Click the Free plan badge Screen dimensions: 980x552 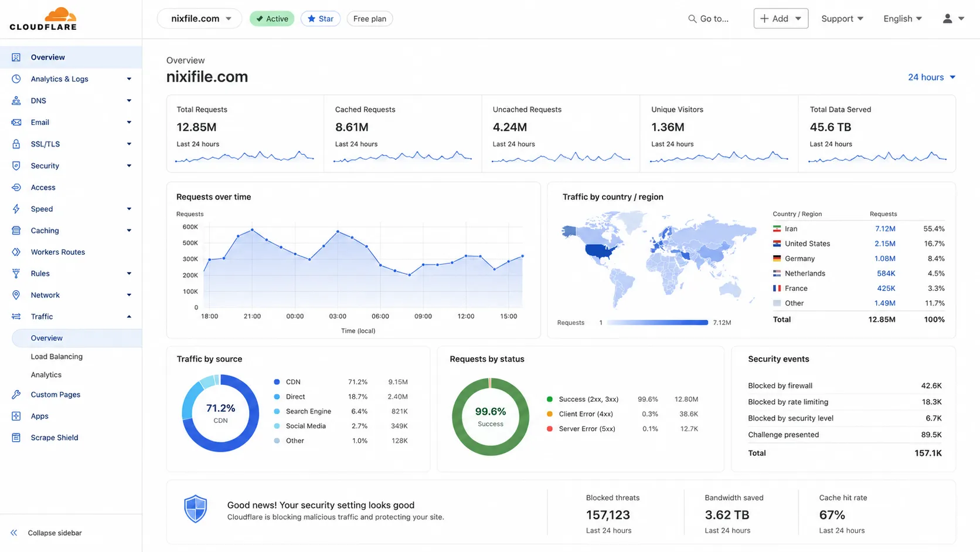point(370,19)
